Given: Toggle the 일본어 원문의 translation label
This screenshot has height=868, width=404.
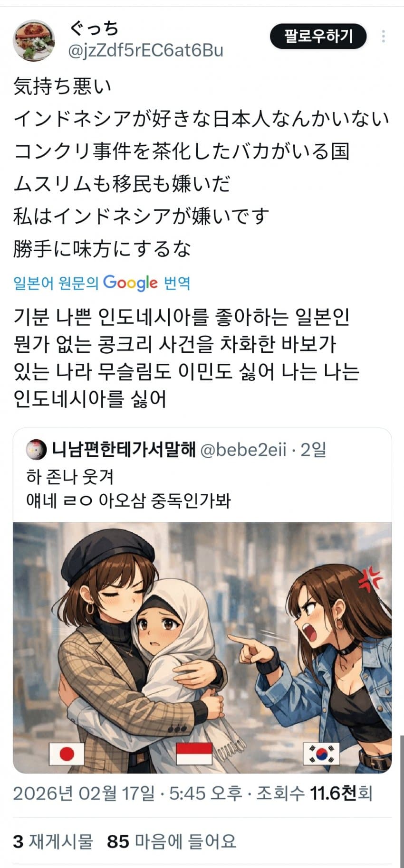Looking at the screenshot, I should [x=56, y=283].
